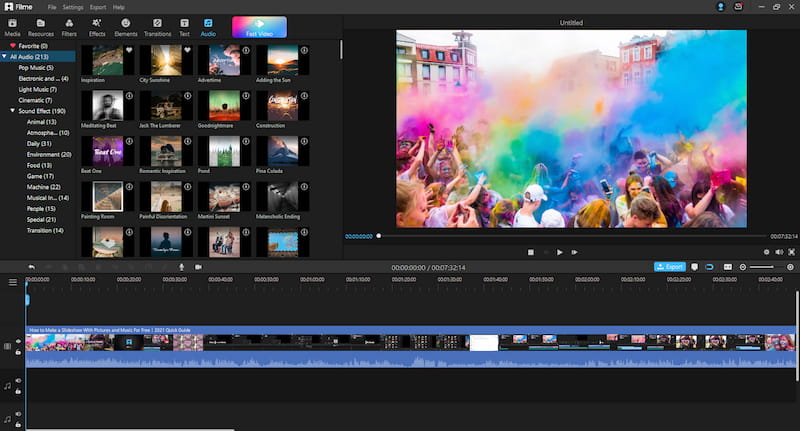Open the timeline track menu (hamburger icon)
The width and height of the screenshot is (800, 431).
pos(13,282)
